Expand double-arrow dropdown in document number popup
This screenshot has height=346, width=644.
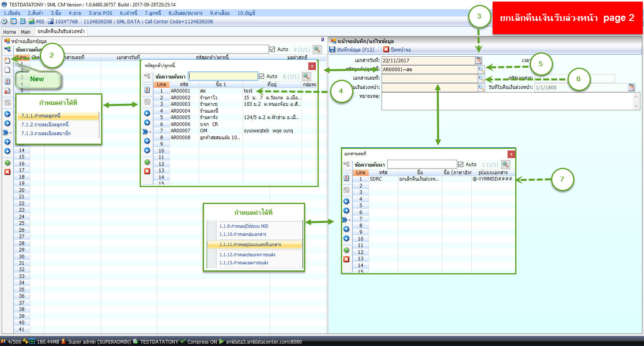click(346, 220)
